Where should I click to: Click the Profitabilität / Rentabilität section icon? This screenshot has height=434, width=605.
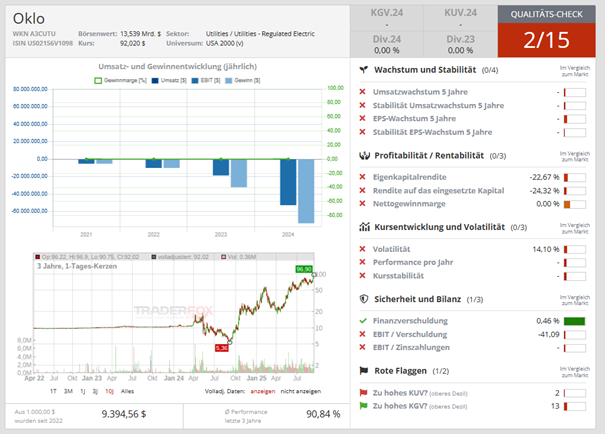364,155
